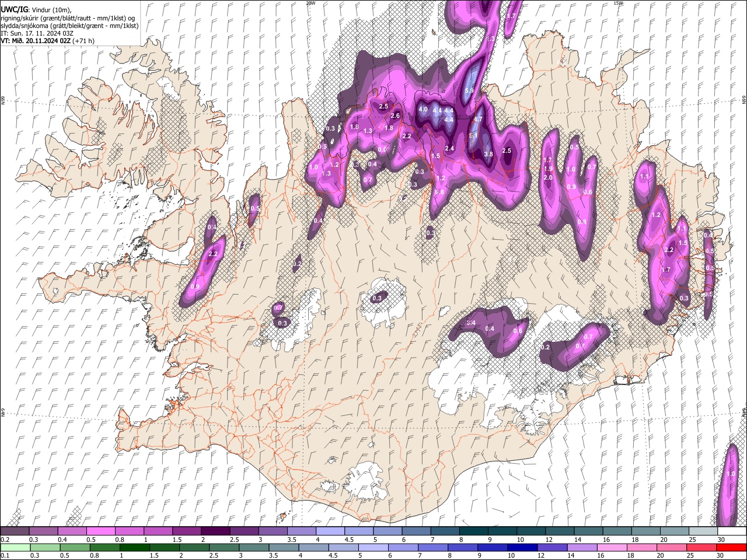Click the pale green 0.1–0.3 swatch in the bottom legend row
747x560 pixels.
coord(15,547)
